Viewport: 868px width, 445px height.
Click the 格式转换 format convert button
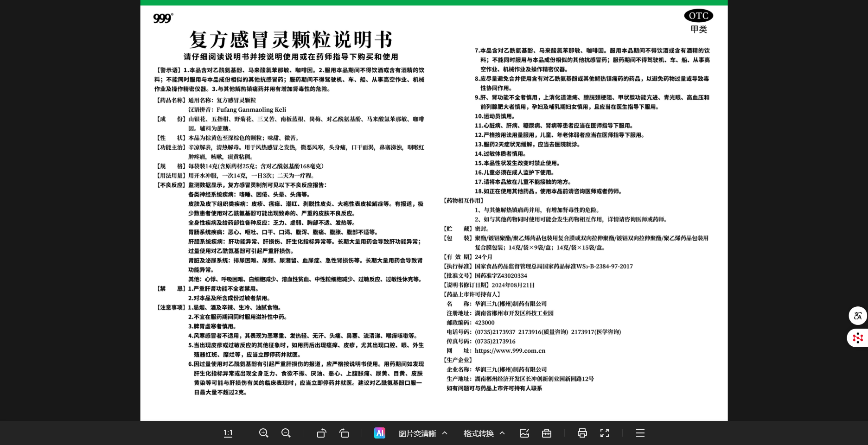(478, 433)
